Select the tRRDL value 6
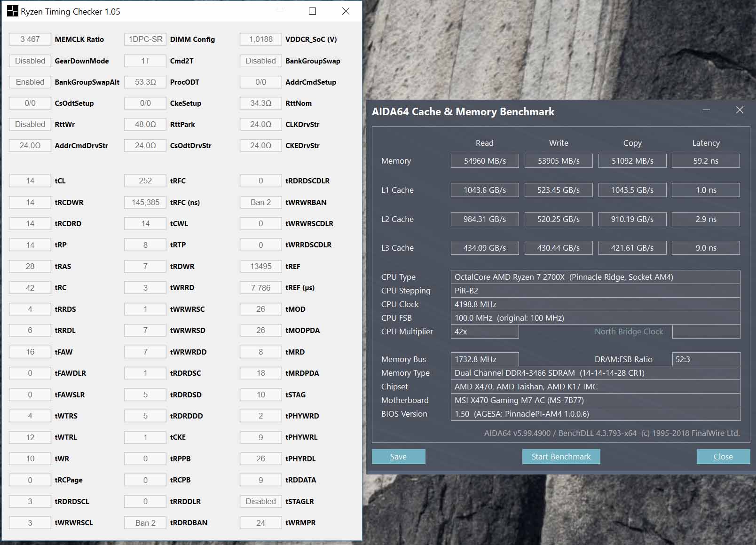This screenshot has height=545, width=756. pyautogui.click(x=30, y=331)
